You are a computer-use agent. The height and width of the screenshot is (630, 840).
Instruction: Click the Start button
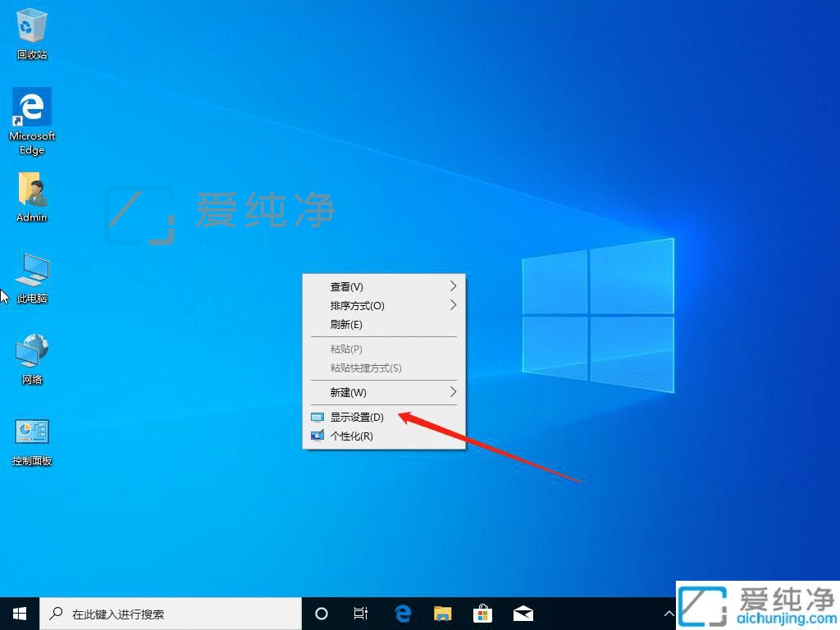pos(18,613)
